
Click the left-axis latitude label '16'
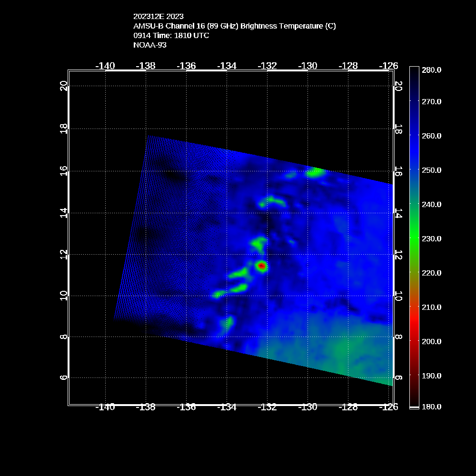click(64, 171)
